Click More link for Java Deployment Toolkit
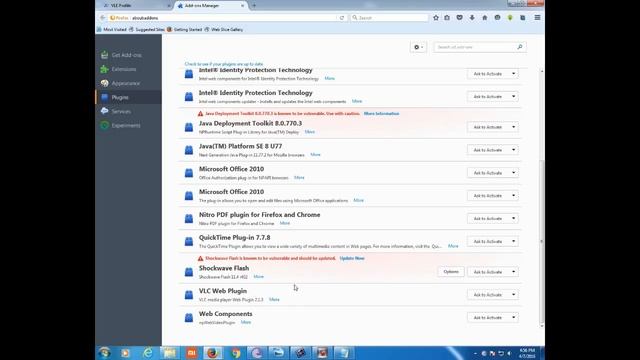 [310, 132]
